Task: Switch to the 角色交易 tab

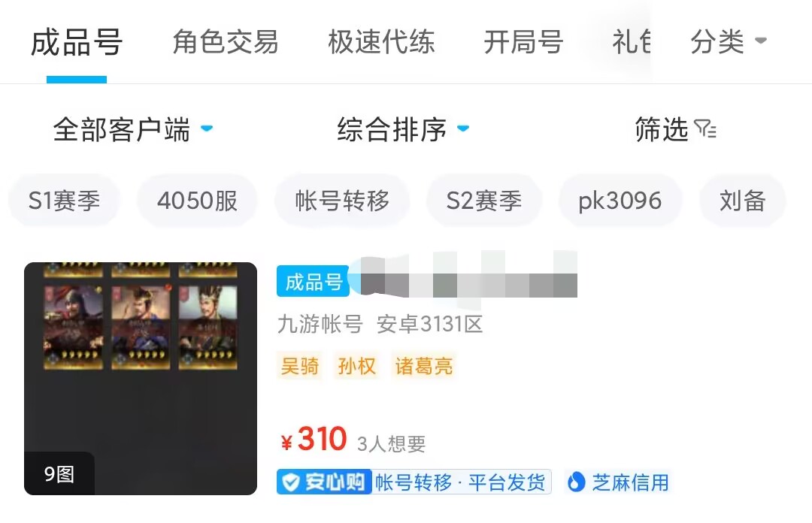Action: (226, 41)
